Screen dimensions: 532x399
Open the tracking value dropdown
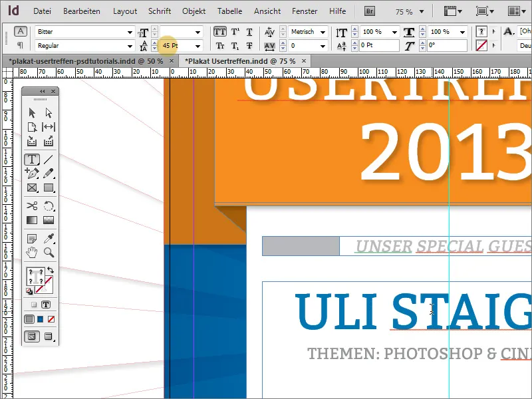[323, 45]
